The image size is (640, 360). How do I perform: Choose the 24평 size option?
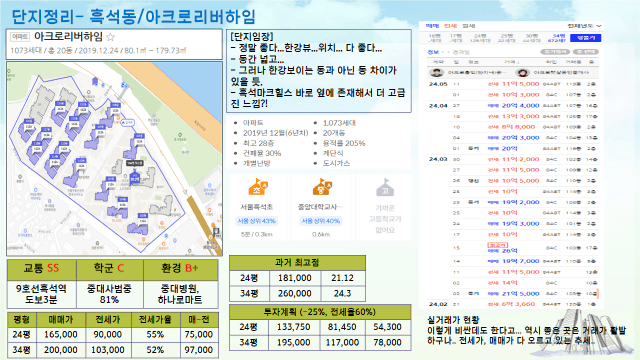click(480, 38)
